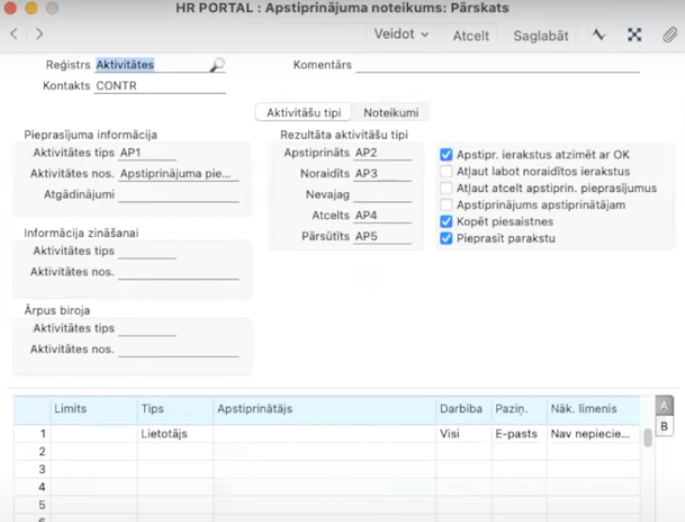Image resolution: width=685 pixels, height=522 pixels.
Task: Go to the previous record arrow
Action: click(x=14, y=34)
